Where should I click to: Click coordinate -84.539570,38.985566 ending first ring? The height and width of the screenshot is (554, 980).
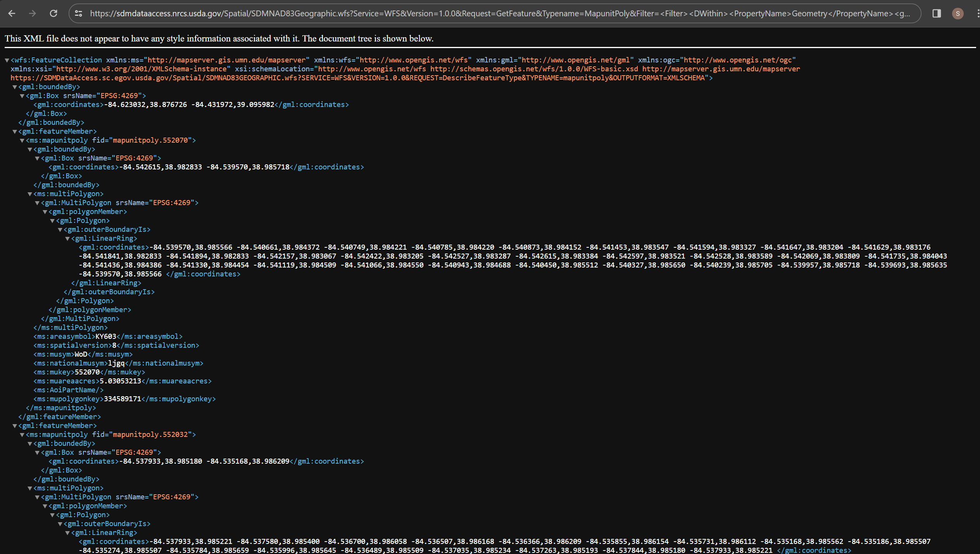point(120,274)
